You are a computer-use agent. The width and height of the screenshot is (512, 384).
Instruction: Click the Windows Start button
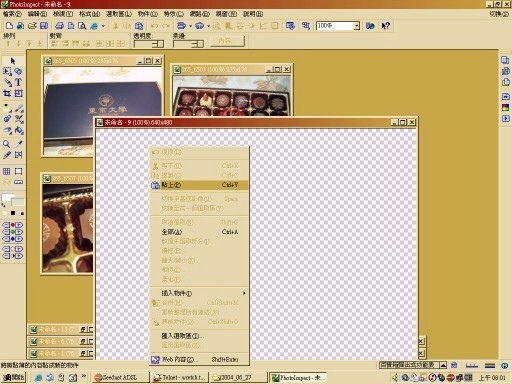click(x=14, y=378)
